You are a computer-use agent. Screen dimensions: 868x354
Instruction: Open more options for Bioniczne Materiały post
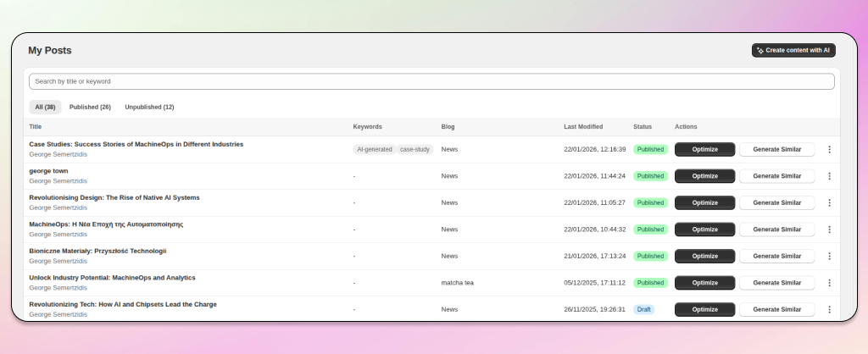tap(829, 256)
